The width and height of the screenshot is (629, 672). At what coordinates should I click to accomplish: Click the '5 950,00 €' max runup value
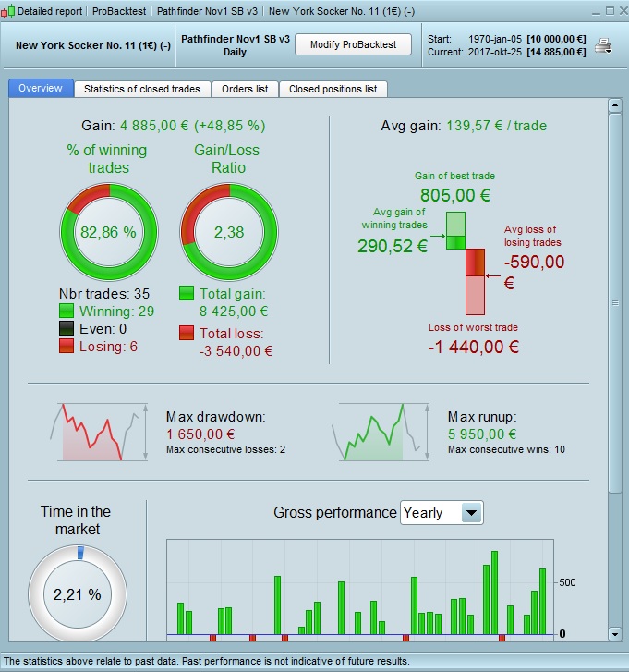point(482,434)
